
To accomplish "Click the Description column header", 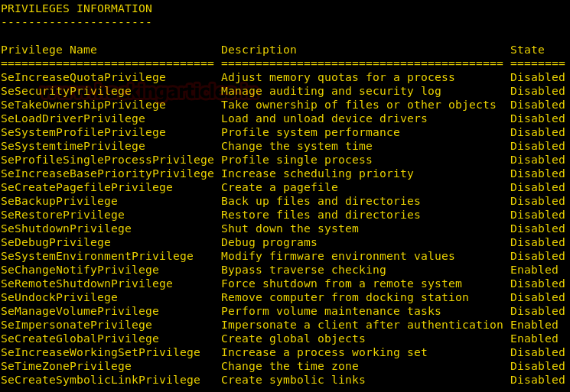I will point(259,50).
